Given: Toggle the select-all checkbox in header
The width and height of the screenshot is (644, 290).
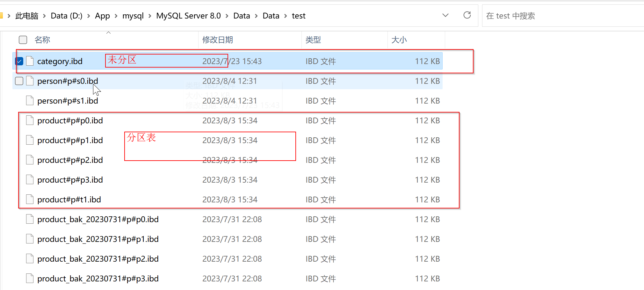Looking at the screenshot, I should point(23,40).
